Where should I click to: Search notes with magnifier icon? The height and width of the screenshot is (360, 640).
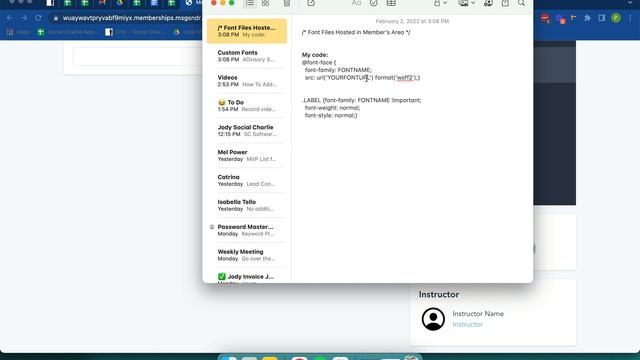pyautogui.click(x=522, y=3)
